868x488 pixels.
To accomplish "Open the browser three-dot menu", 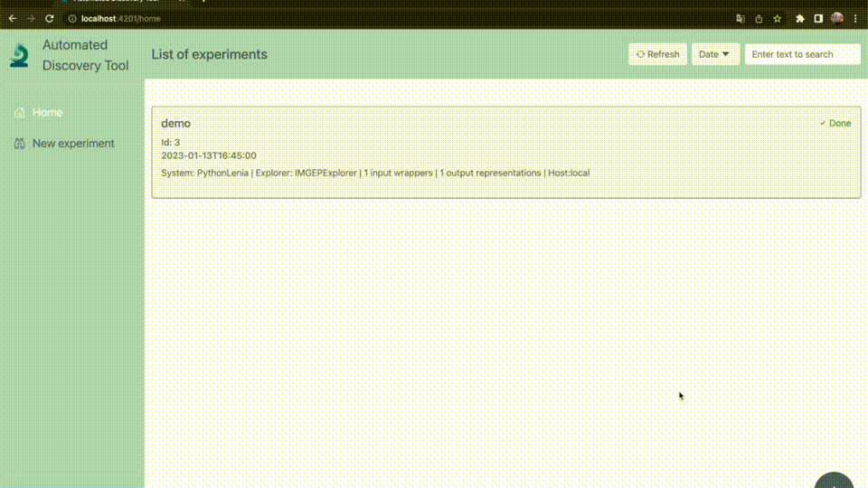I will click(855, 18).
